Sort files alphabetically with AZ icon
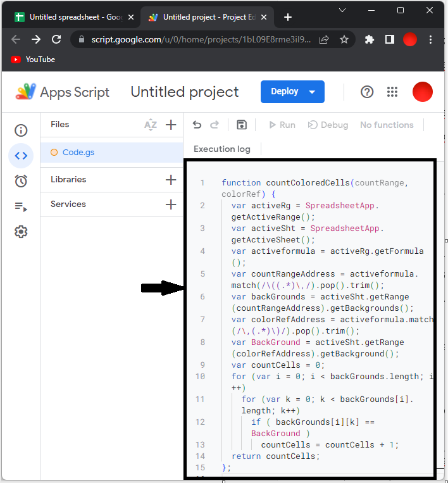Screen dimensions: 448x483 (x=150, y=125)
